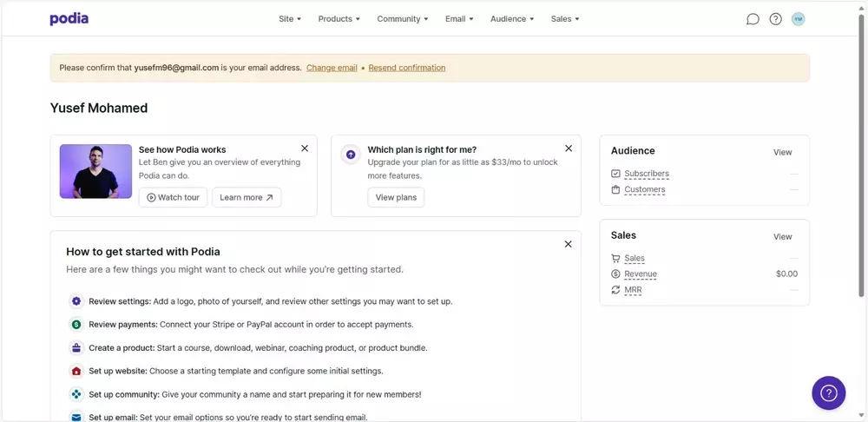868x422 pixels.
Task: Click the Revenue dollar circle icon
Action: 615,274
